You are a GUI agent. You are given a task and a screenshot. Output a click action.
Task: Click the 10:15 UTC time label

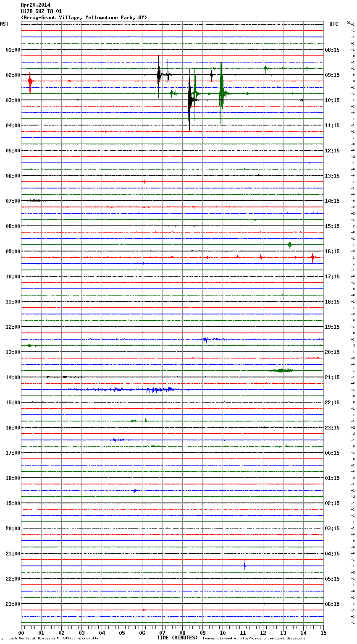[332, 100]
